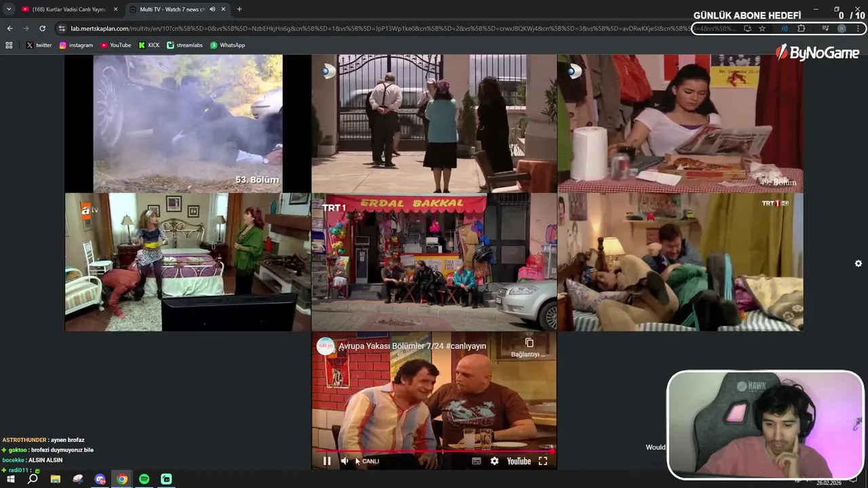Select the iron gate scene video tile
Viewport: 868px width, 488px height.
click(434, 123)
